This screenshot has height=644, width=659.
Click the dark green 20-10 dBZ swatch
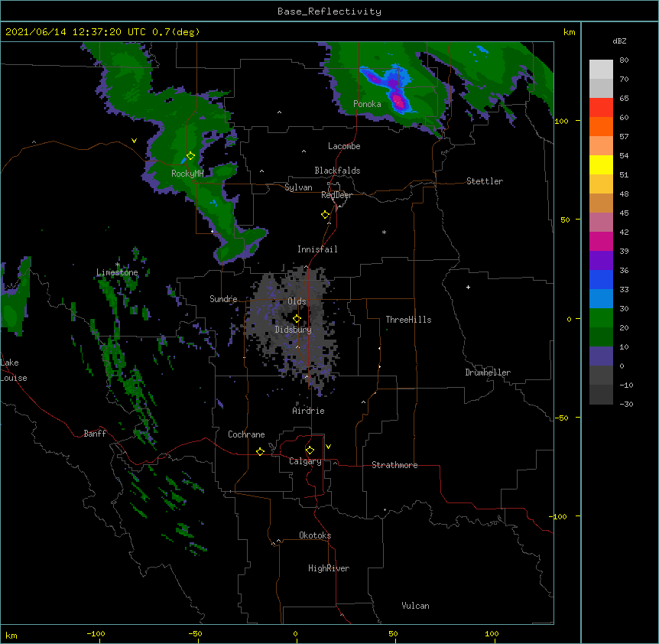click(601, 337)
